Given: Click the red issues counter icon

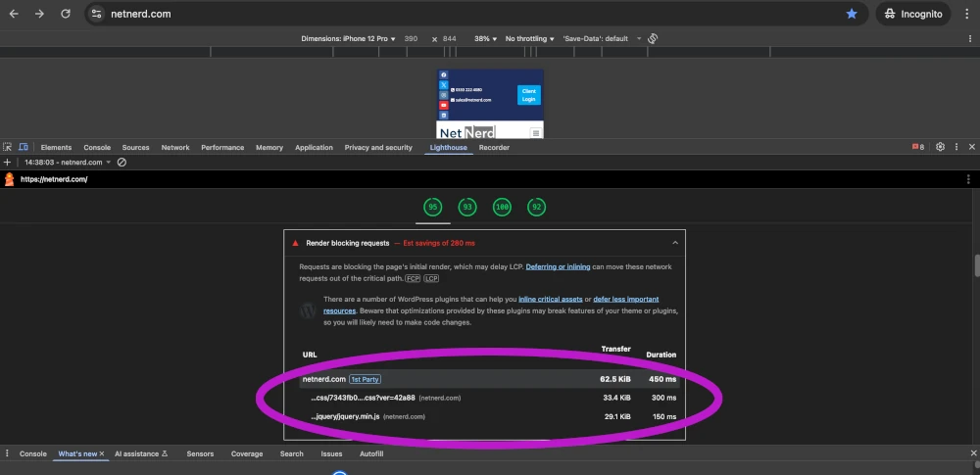Looking at the screenshot, I should [x=918, y=147].
